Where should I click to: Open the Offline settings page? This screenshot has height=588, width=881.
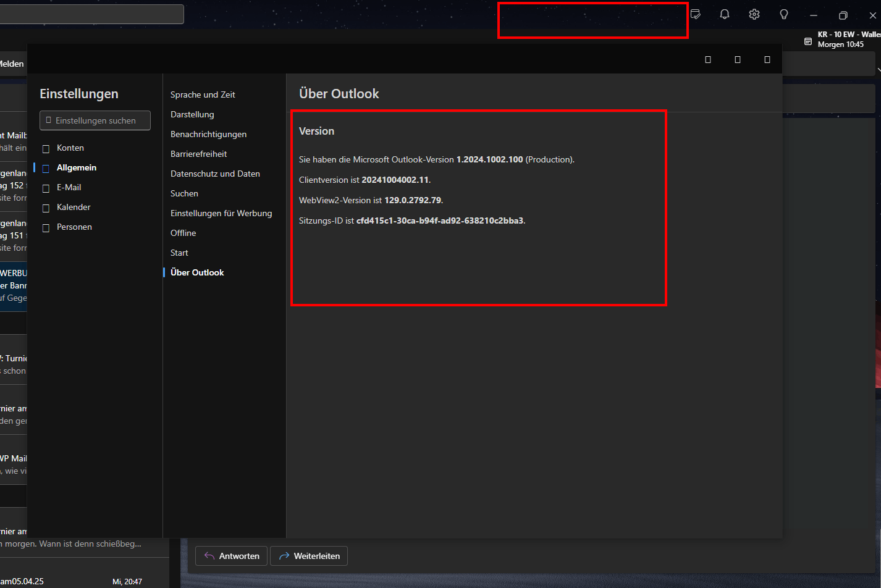coord(183,233)
